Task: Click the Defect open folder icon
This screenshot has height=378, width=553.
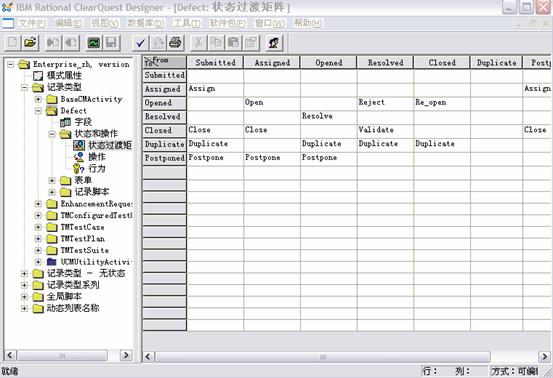Action: [51, 110]
